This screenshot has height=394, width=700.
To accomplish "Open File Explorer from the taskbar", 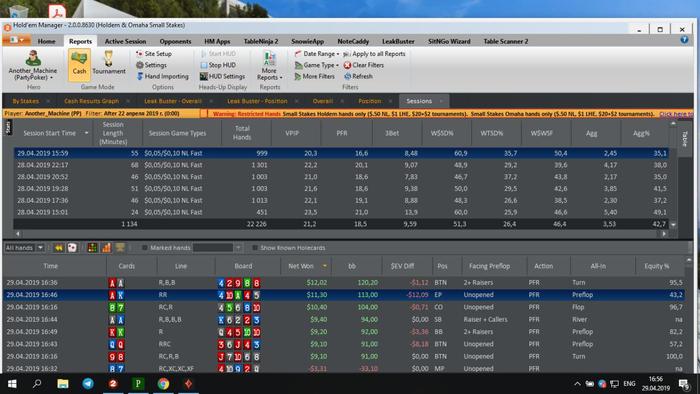I will (x=63, y=384).
